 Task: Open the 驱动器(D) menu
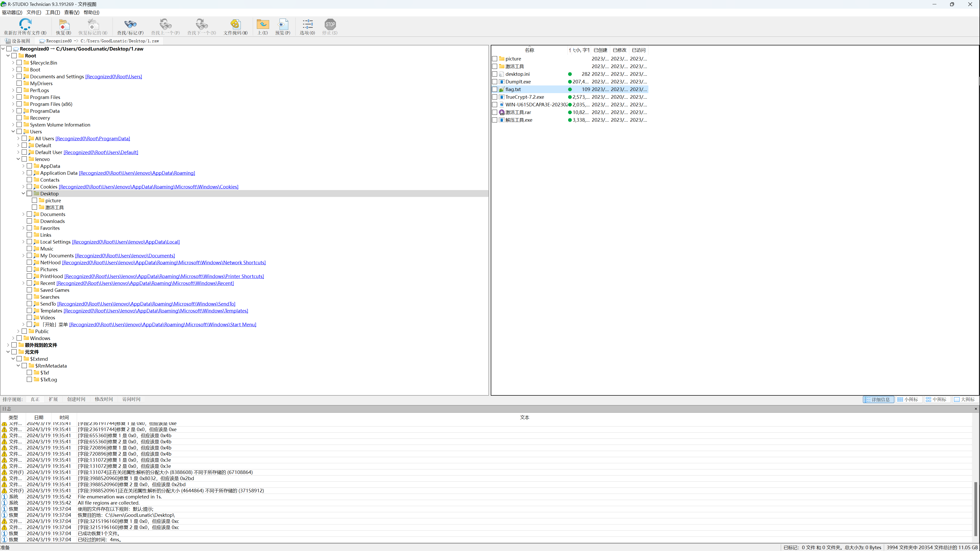click(x=12, y=12)
